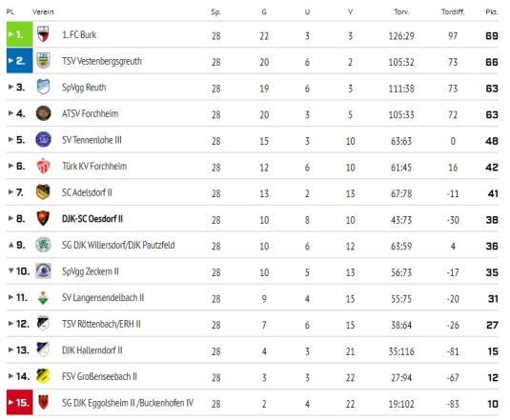Click the FSV Großenseebach II yellow-black logo
The width and height of the screenshot is (510, 420).
43,376
